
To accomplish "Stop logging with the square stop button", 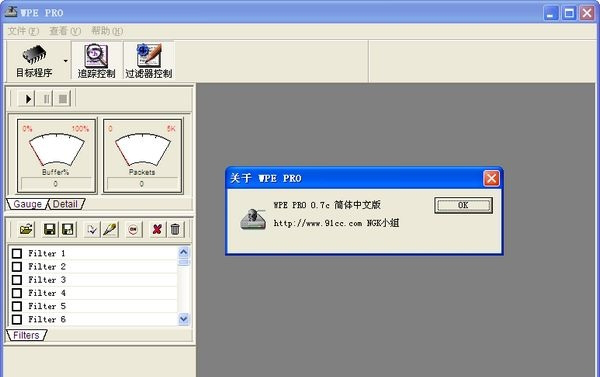I will 63,99.
